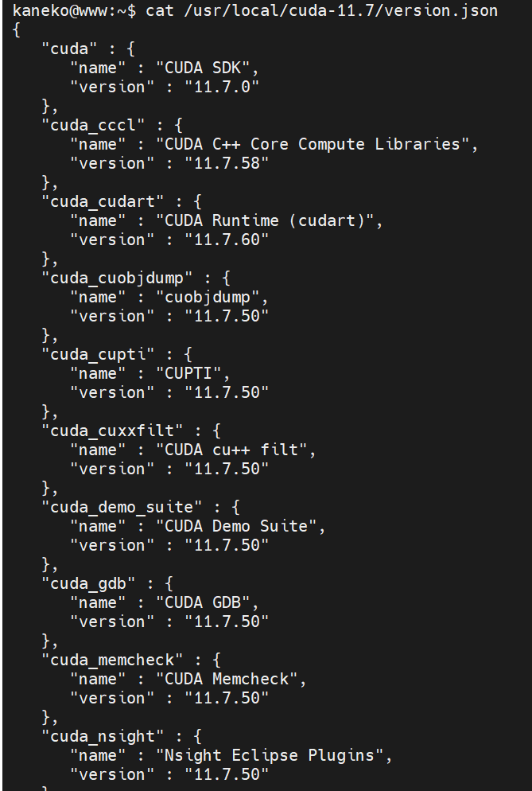Screen dimensions: 532x791
Task: Click the "cuda_gdb" key
Action: click(x=88, y=583)
